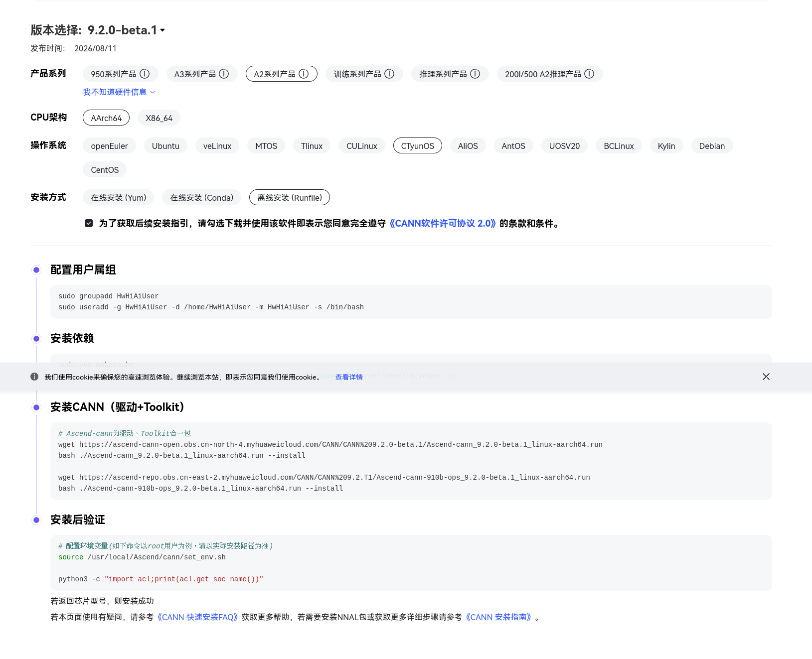This screenshot has width=812, height=659.
Task: Select Ubuntu operating system
Action: point(165,146)
